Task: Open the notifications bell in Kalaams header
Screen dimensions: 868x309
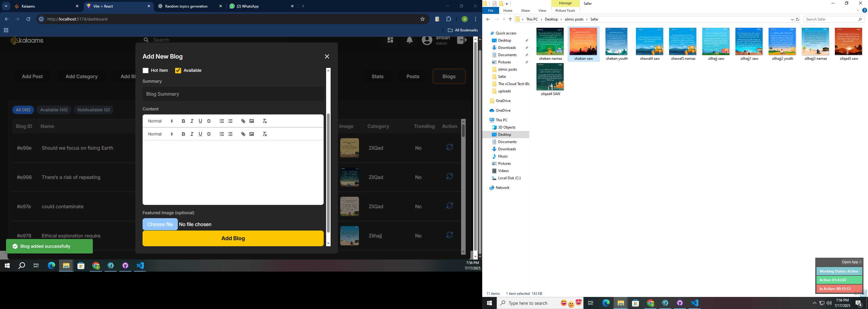Action: pos(409,40)
